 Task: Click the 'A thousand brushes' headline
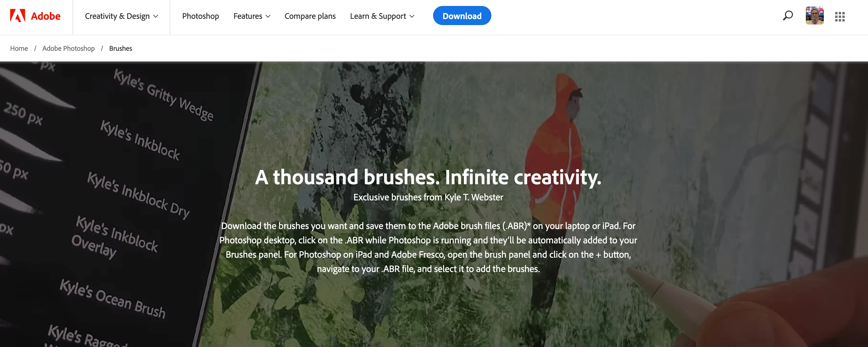click(428, 177)
